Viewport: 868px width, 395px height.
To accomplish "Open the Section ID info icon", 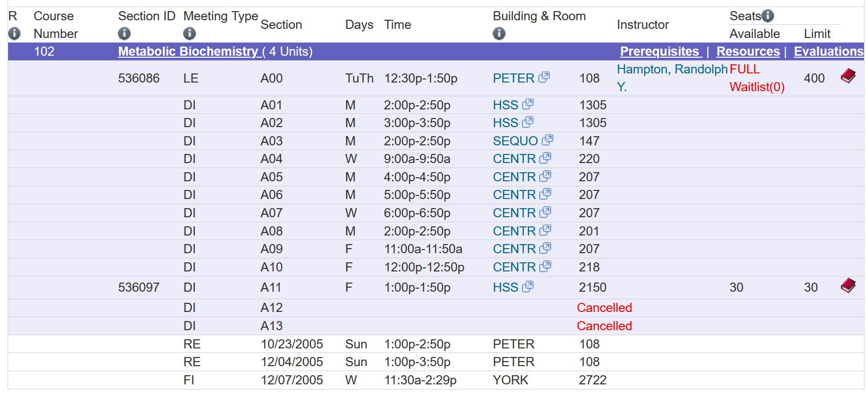I will [x=124, y=33].
